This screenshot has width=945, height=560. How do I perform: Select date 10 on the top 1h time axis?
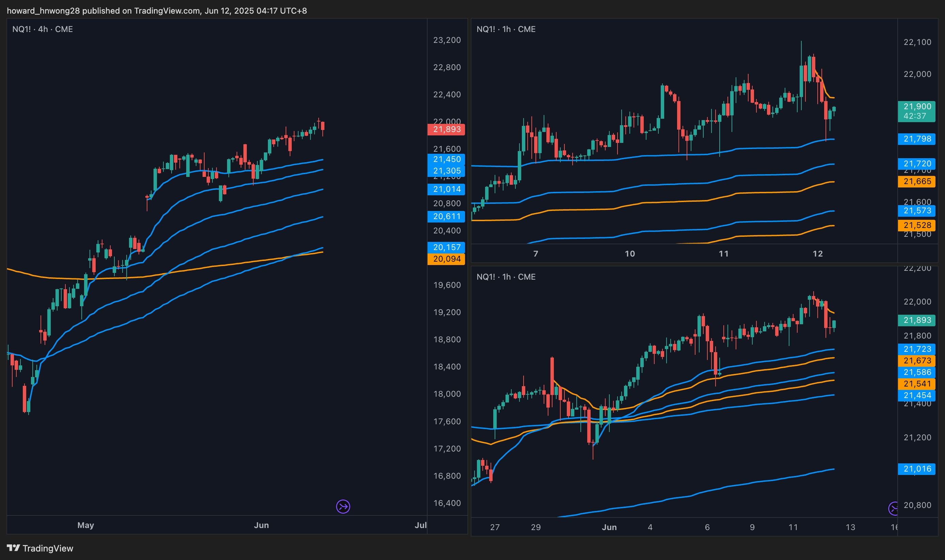click(629, 253)
